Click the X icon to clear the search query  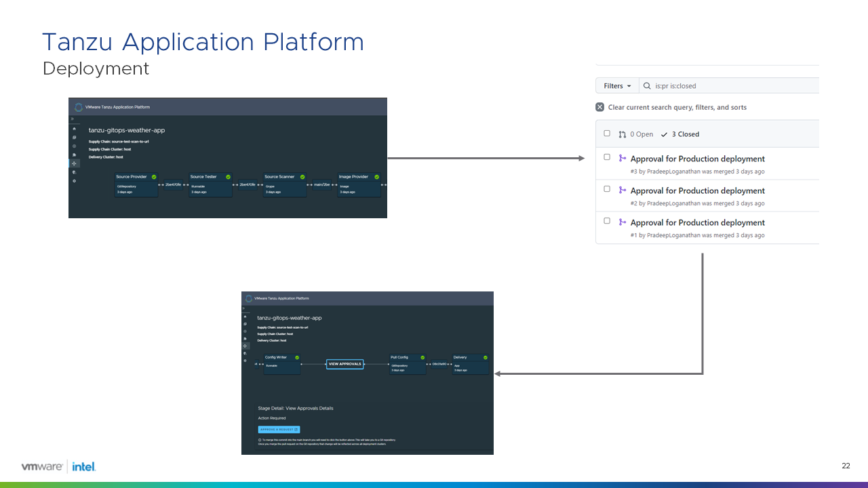click(x=599, y=107)
